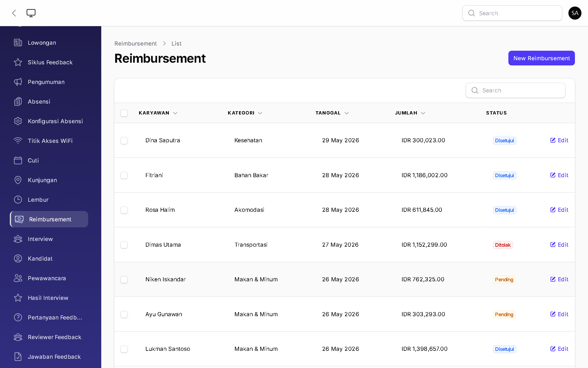Edit the Rosa Halim reimbursement

pyautogui.click(x=559, y=210)
